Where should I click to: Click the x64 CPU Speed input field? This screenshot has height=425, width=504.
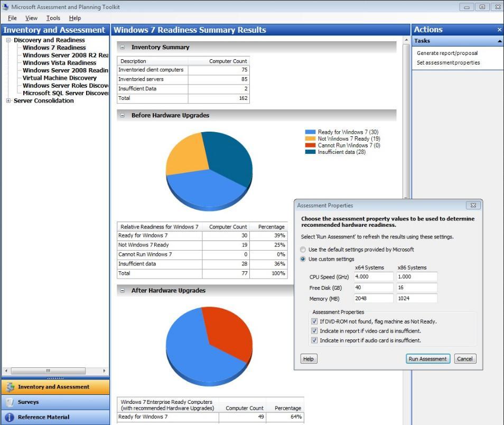coord(373,276)
